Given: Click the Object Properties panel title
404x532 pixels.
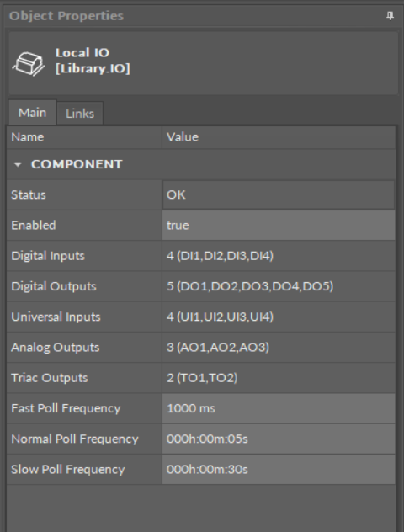Looking at the screenshot, I should 66,16.
